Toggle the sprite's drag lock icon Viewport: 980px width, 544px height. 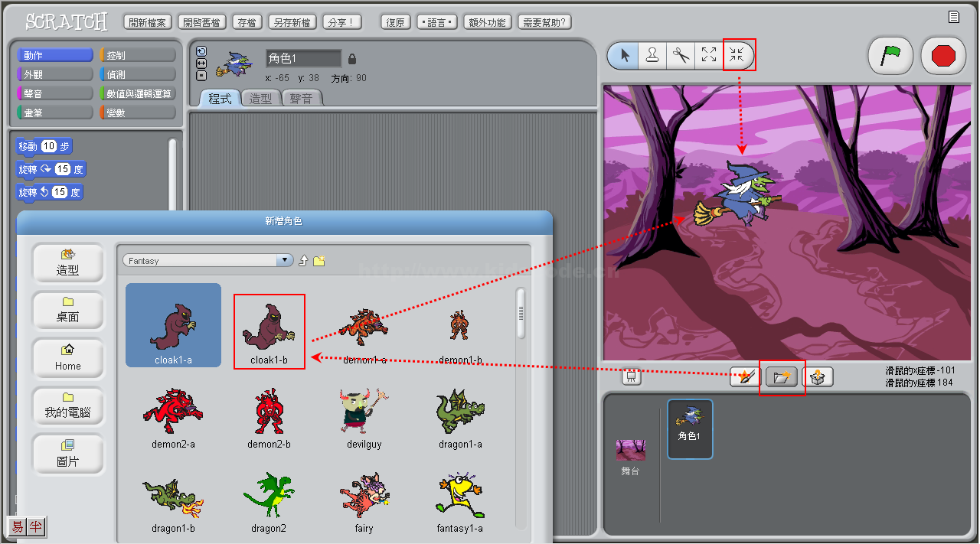click(352, 59)
